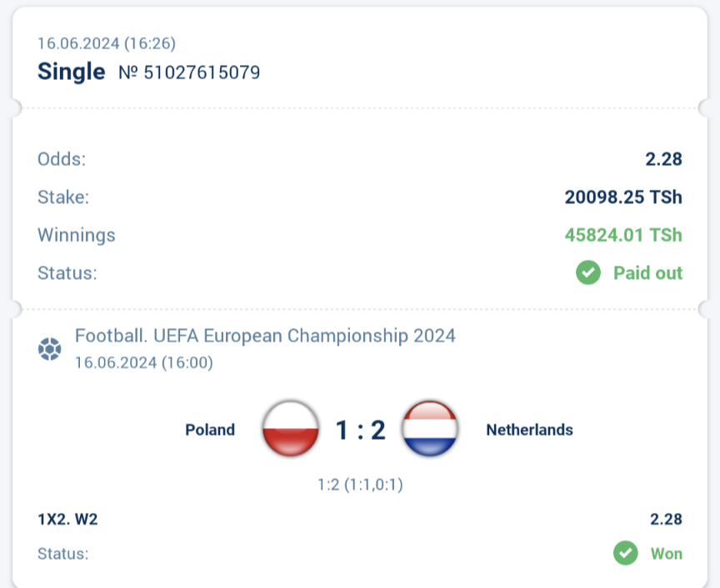The width and height of the screenshot is (720, 588).
Task: Click the Netherlands team name
Action: pyautogui.click(x=529, y=430)
